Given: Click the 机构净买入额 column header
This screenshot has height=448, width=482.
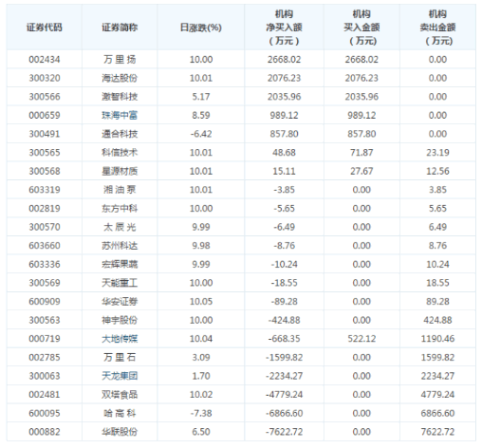Looking at the screenshot, I should (x=284, y=28).
